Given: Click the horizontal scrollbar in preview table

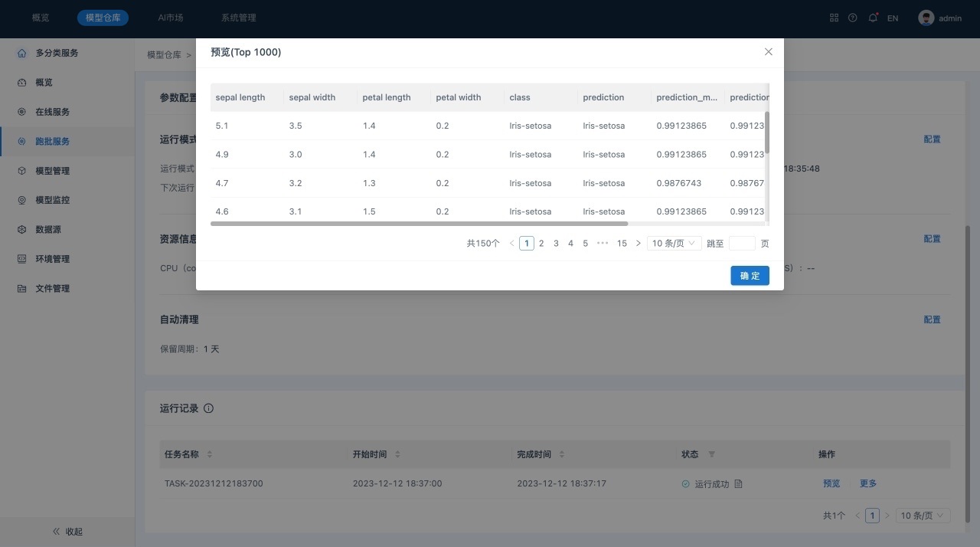Looking at the screenshot, I should pyautogui.click(x=419, y=224).
